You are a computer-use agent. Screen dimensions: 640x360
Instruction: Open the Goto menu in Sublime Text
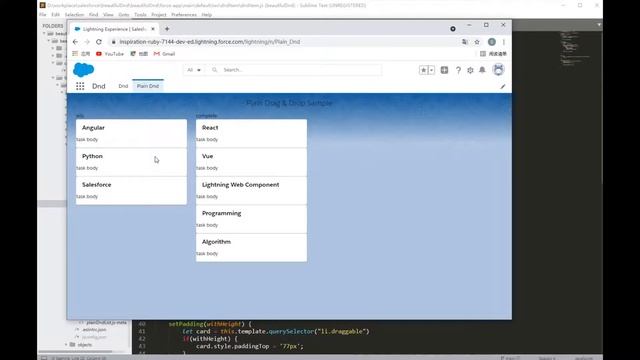click(124, 15)
